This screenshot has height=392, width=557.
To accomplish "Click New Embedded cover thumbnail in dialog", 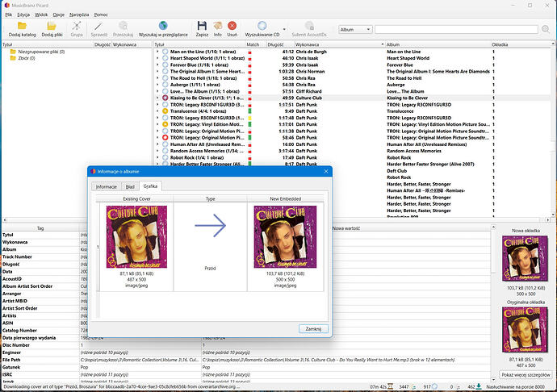I will [285, 236].
